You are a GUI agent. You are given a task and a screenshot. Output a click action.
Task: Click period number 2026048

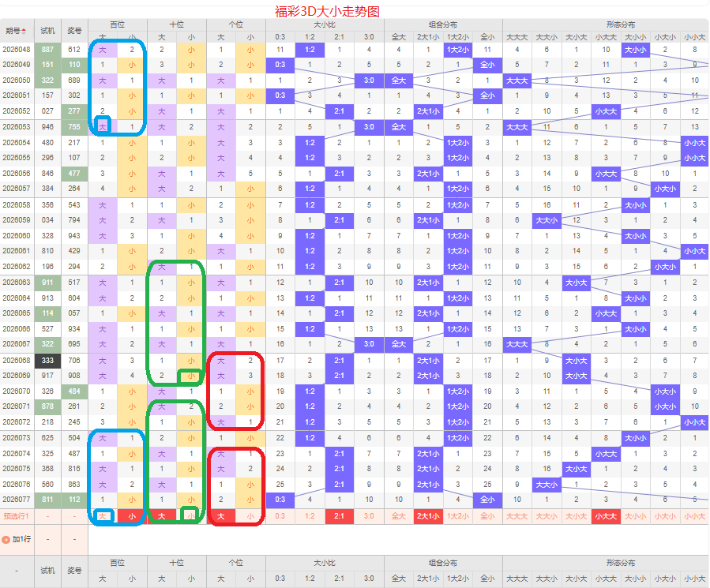[x=17, y=50]
